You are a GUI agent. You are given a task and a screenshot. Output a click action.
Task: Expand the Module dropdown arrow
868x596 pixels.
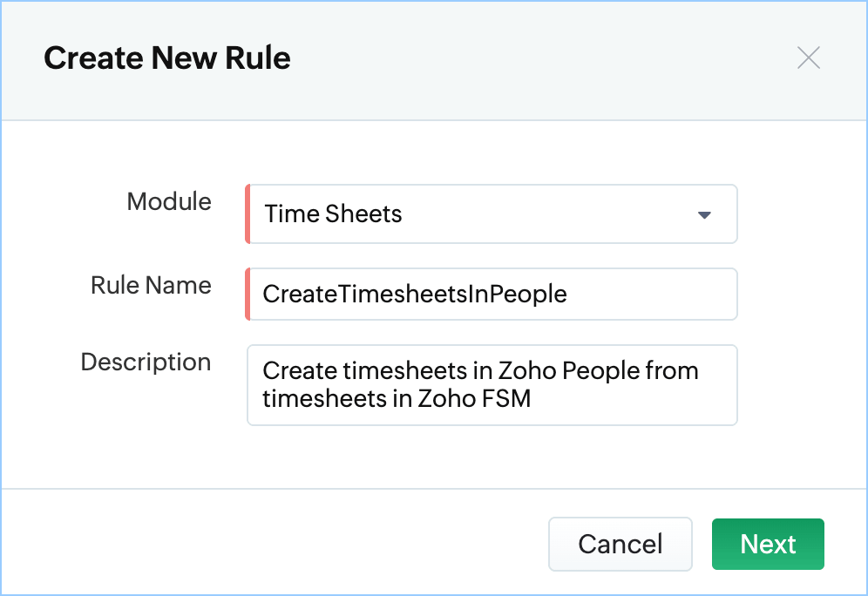(x=705, y=214)
